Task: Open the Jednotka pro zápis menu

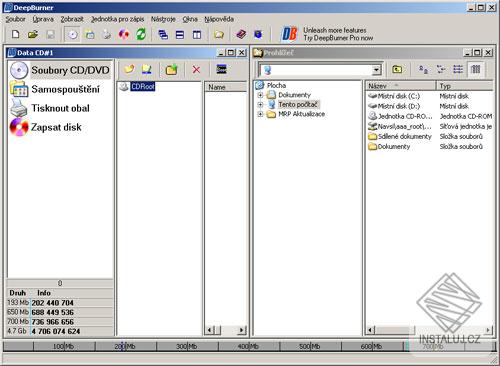Action: click(117, 19)
